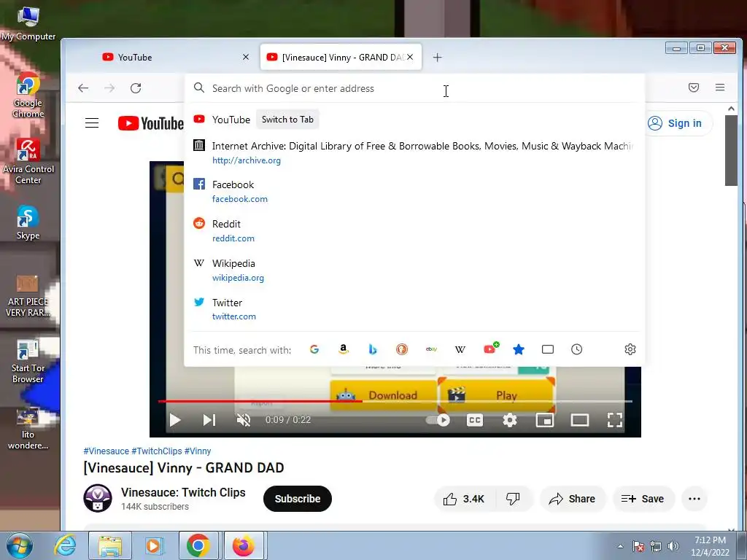The height and width of the screenshot is (560, 747).
Task: Skip to next video
Action: pyautogui.click(x=209, y=420)
